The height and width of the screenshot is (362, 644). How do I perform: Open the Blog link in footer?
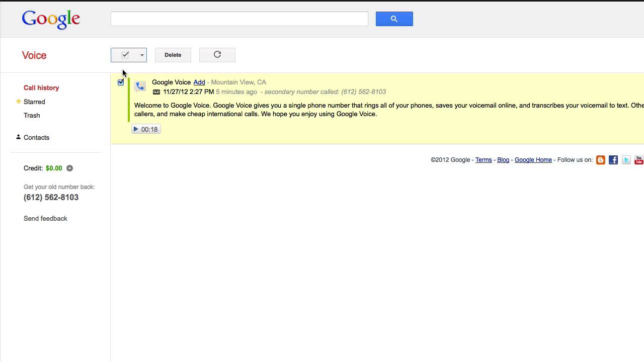point(503,160)
